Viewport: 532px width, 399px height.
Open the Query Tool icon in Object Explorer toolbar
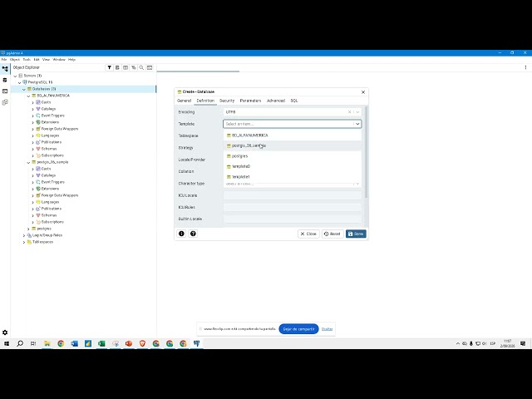[x=117, y=67]
